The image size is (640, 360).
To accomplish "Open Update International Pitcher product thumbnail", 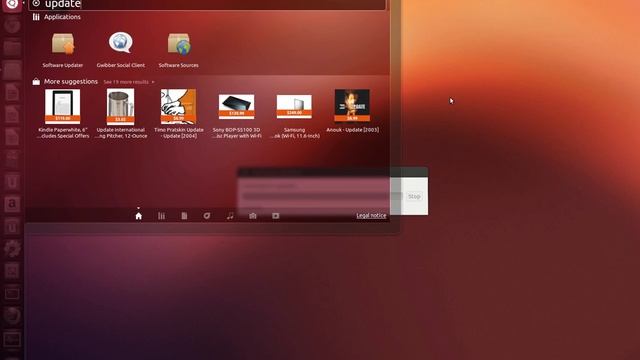I will [x=120, y=107].
